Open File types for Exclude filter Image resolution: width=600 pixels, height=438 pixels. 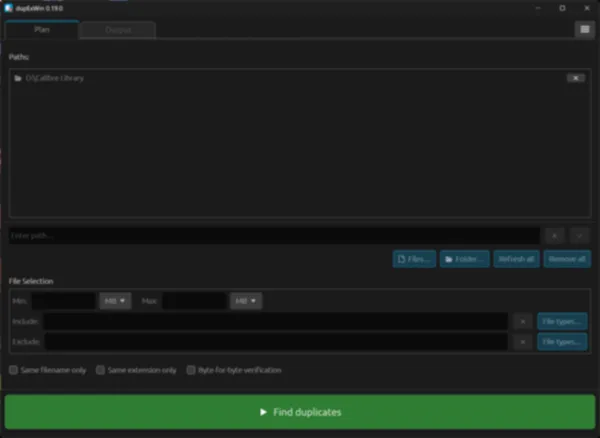tap(562, 342)
